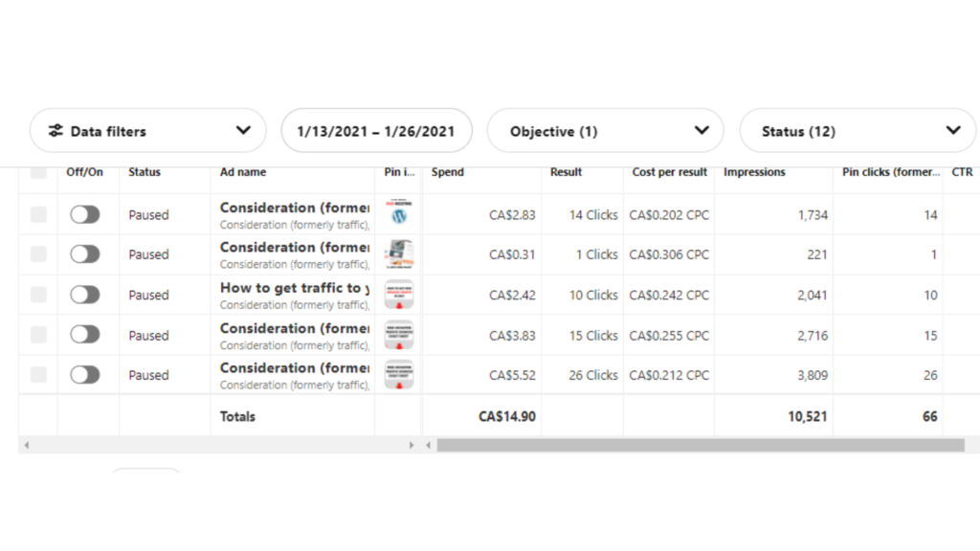
Task: Click the metrics horizontal scrollbar thumb
Action: tap(700, 445)
